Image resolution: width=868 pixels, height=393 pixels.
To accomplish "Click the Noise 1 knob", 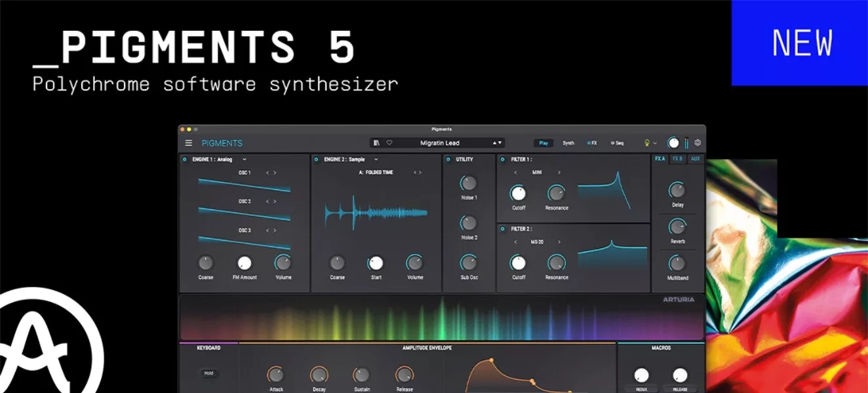I will 469,183.
